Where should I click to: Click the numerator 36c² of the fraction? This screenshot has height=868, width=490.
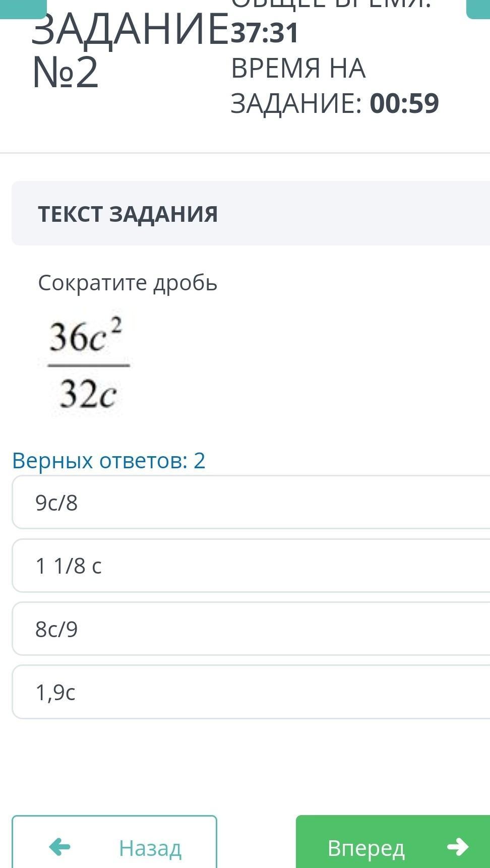coord(87,337)
